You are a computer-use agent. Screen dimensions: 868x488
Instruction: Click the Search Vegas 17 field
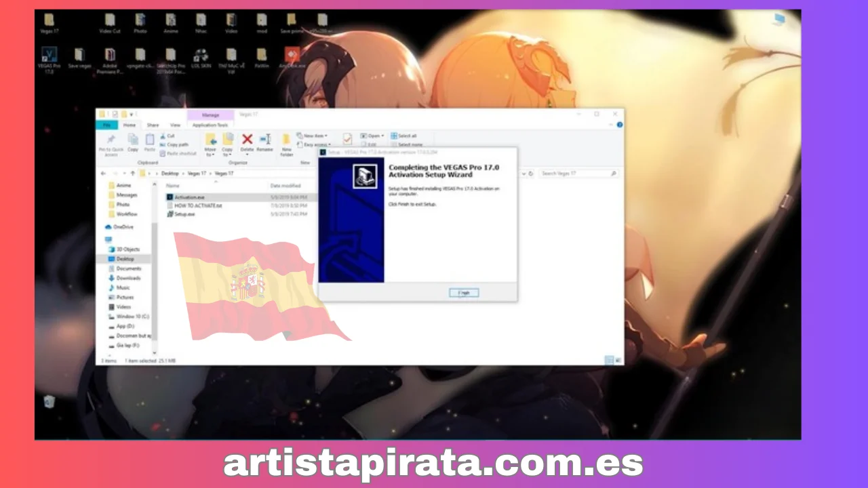click(578, 174)
